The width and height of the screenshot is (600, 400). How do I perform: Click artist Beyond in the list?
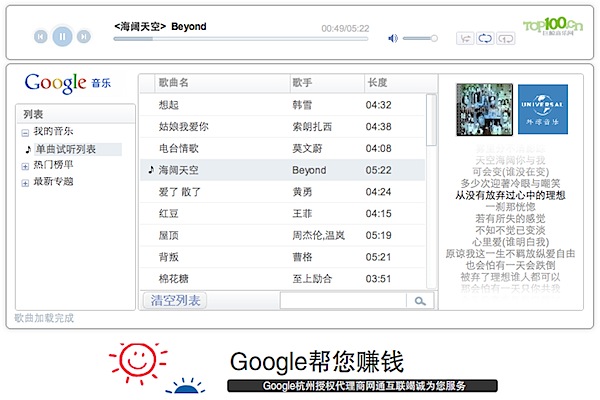tap(309, 170)
